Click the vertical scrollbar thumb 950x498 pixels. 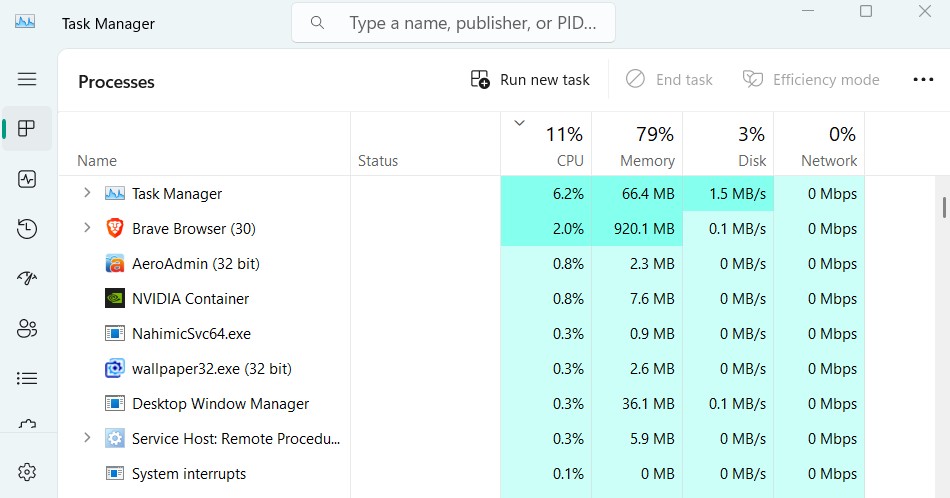pyautogui.click(x=944, y=207)
